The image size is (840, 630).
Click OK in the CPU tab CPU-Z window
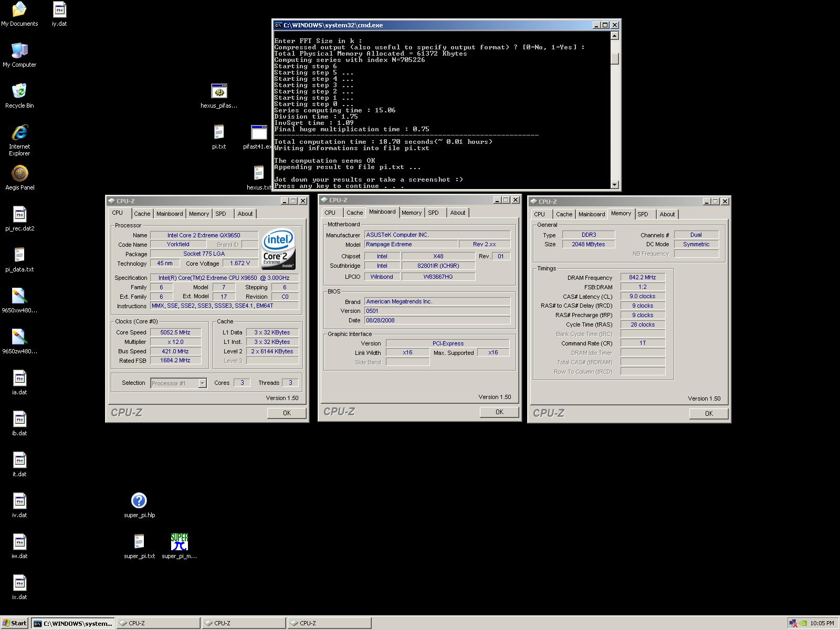287,413
